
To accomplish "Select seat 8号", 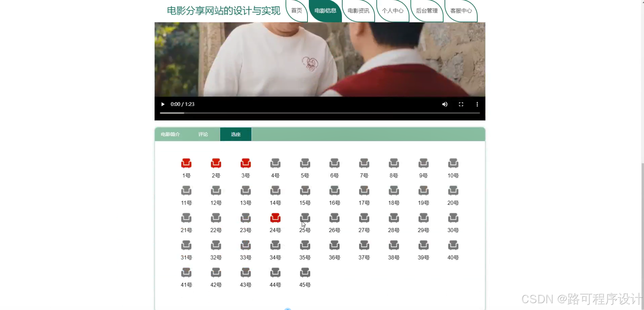I will [394, 163].
